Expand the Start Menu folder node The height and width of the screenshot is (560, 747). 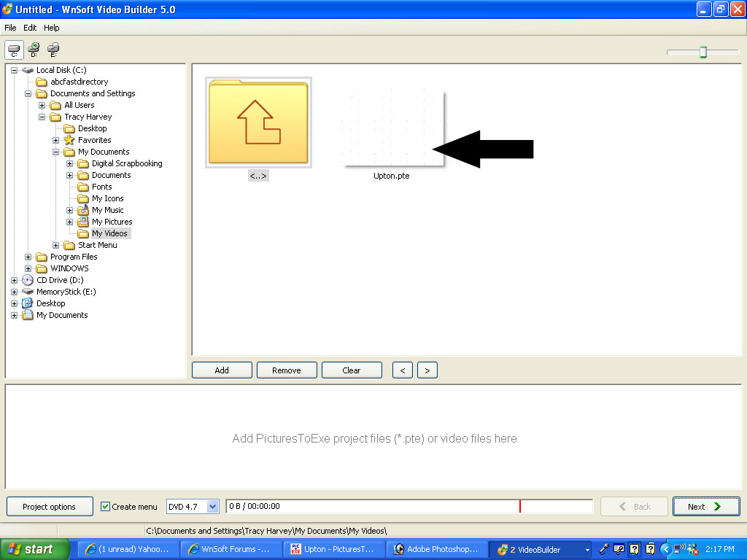(55, 245)
